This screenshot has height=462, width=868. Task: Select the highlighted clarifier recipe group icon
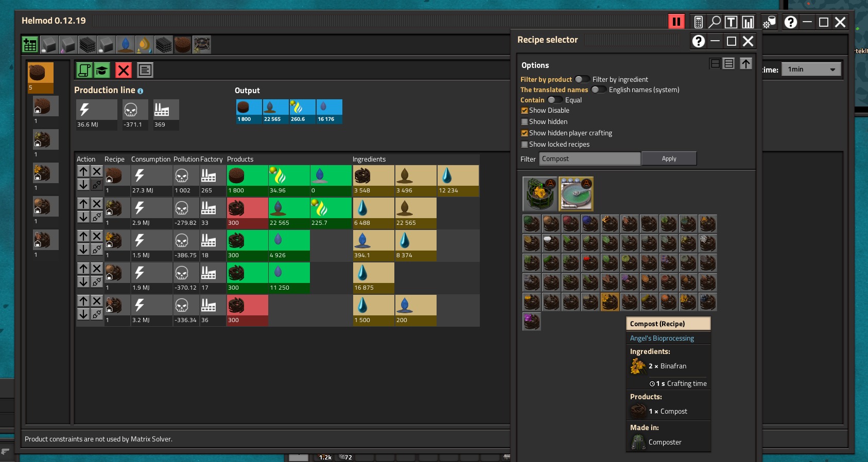576,194
